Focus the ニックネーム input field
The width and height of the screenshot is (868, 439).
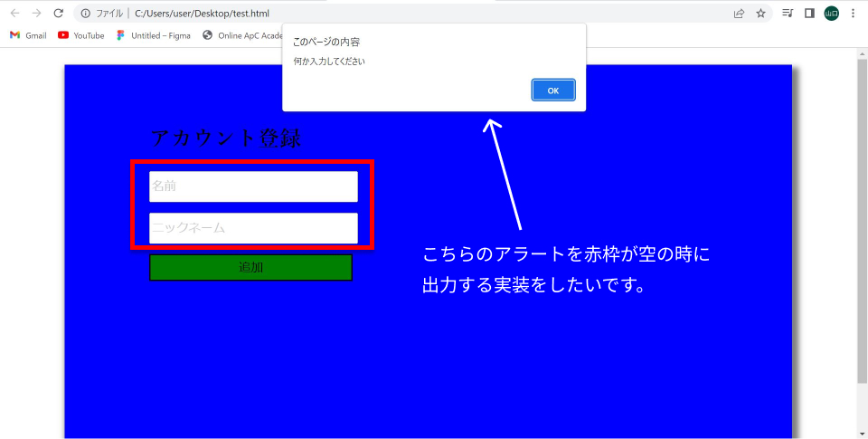click(x=253, y=228)
